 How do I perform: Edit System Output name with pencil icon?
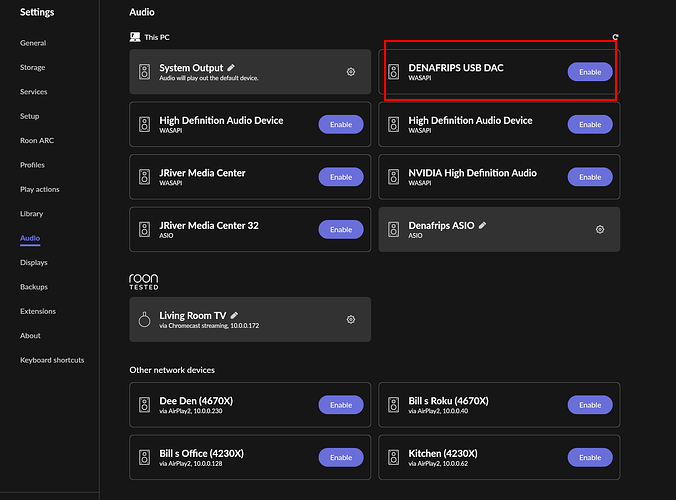[x=231, y=68]
